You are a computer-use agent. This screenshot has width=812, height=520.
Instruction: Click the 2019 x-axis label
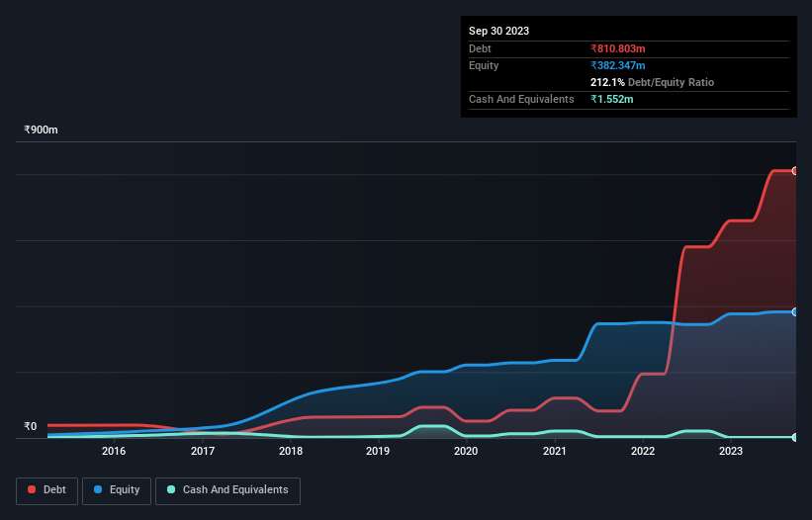pyautogui.click(x=378, y=451)
